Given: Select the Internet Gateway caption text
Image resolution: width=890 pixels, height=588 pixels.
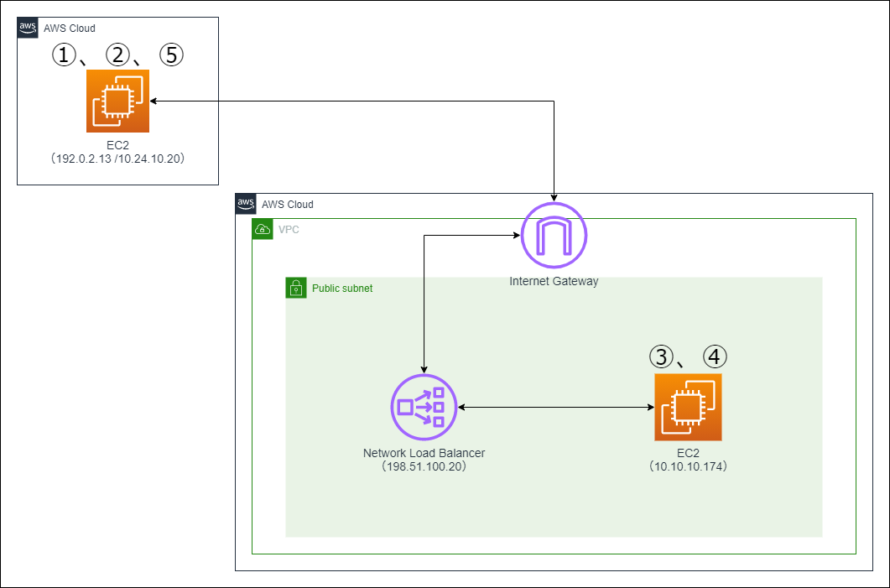Looking at the screenshot, I should [x=554, y=281].
